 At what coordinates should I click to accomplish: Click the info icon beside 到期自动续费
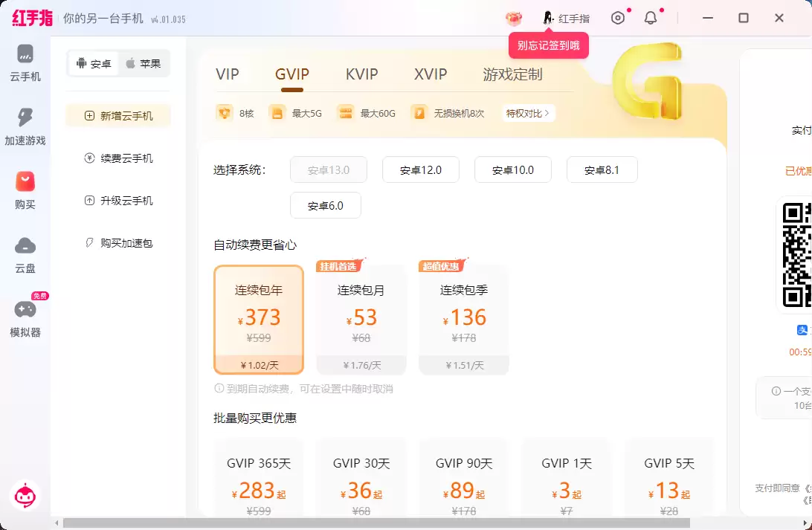(219, 388)
